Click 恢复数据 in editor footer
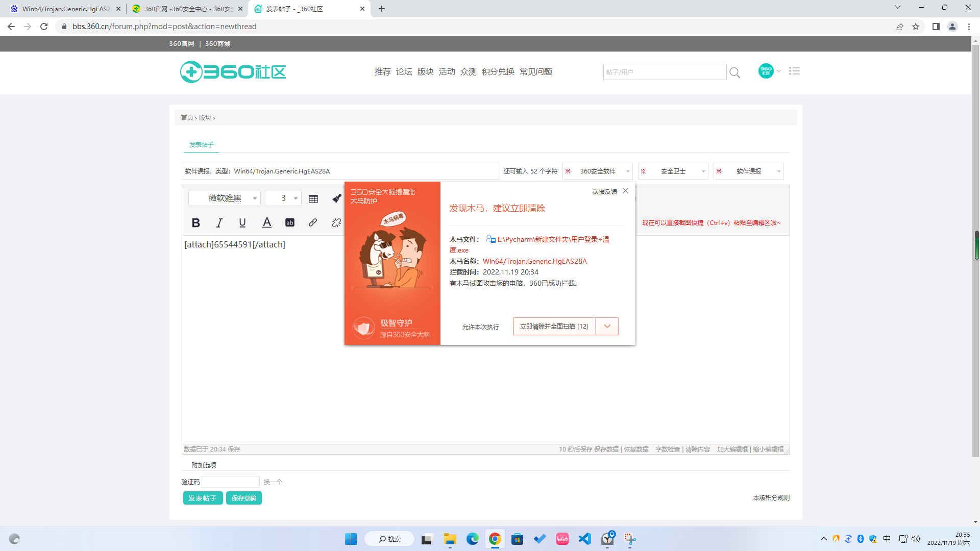The height and width of the screenshot is (551, 980). coord(636,449)
